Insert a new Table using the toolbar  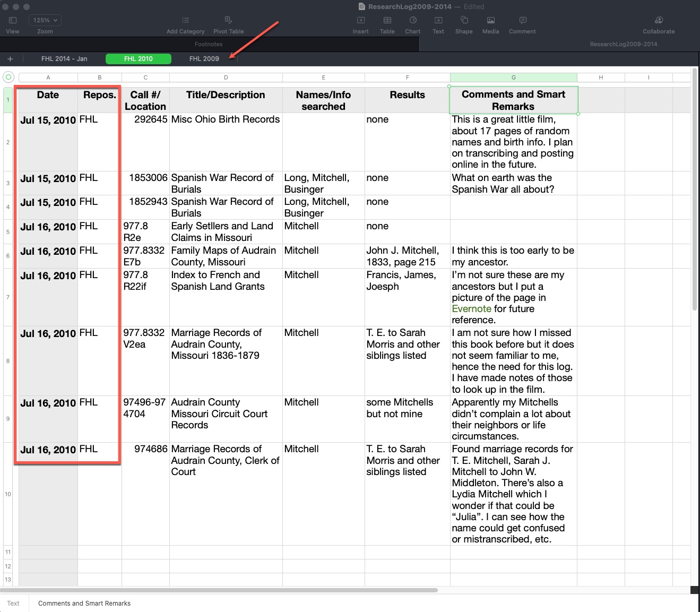[x=387, y=21]
